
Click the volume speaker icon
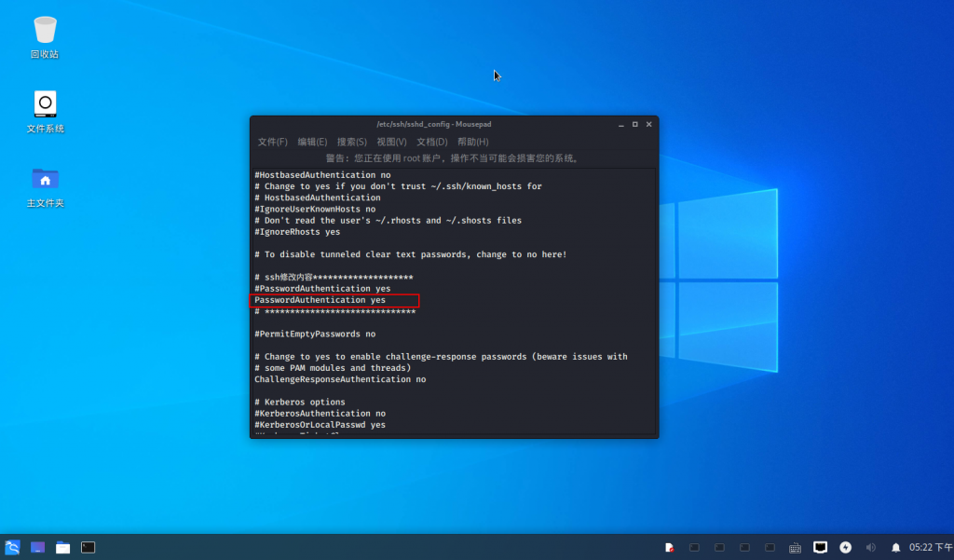point(871,547)
